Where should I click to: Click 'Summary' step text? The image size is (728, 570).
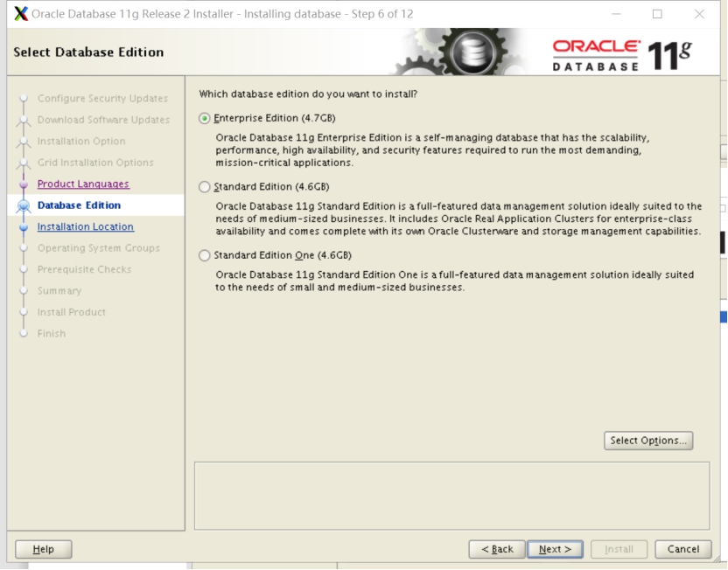(59, 290)
